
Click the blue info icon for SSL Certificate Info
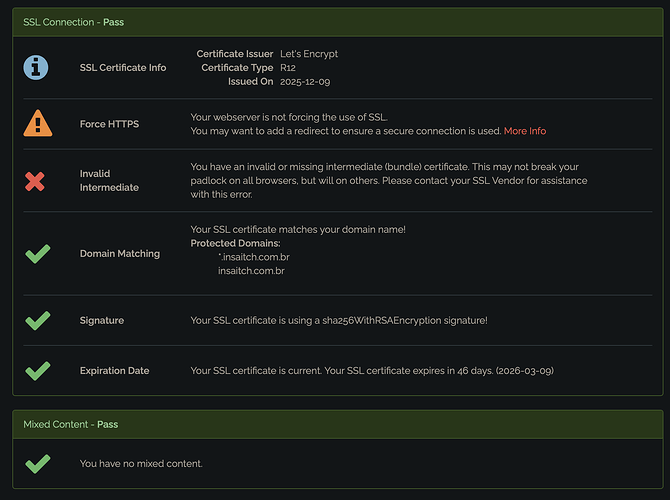point(37,67)
